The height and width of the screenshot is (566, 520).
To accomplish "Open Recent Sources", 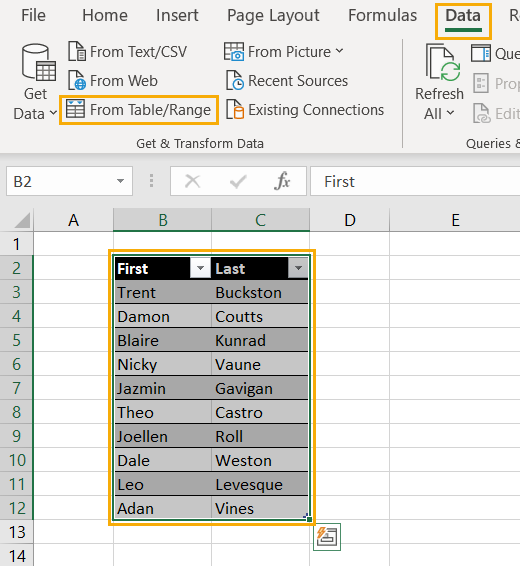I will 287,80.
